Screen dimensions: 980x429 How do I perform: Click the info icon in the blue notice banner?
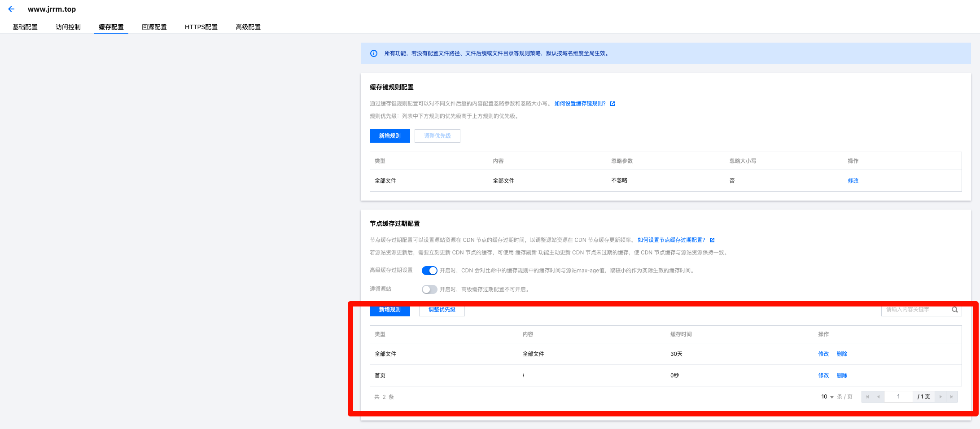point(373,53)
